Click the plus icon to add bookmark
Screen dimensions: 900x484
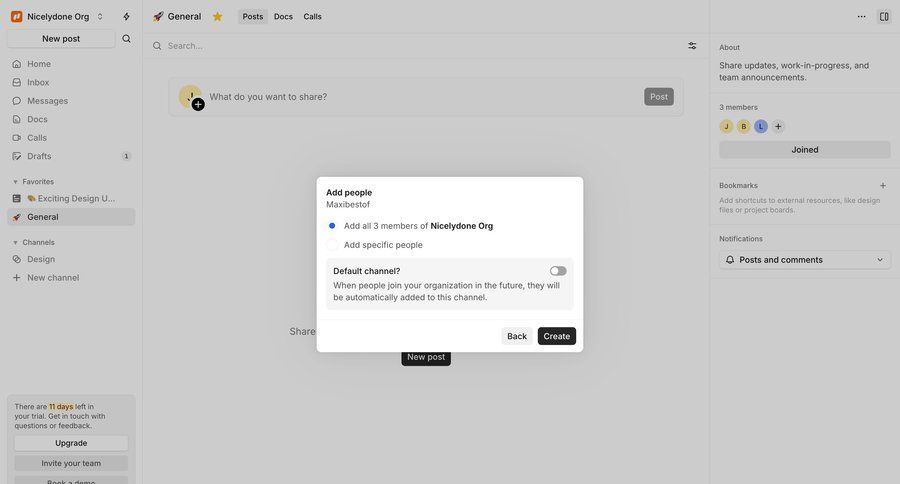883,185
